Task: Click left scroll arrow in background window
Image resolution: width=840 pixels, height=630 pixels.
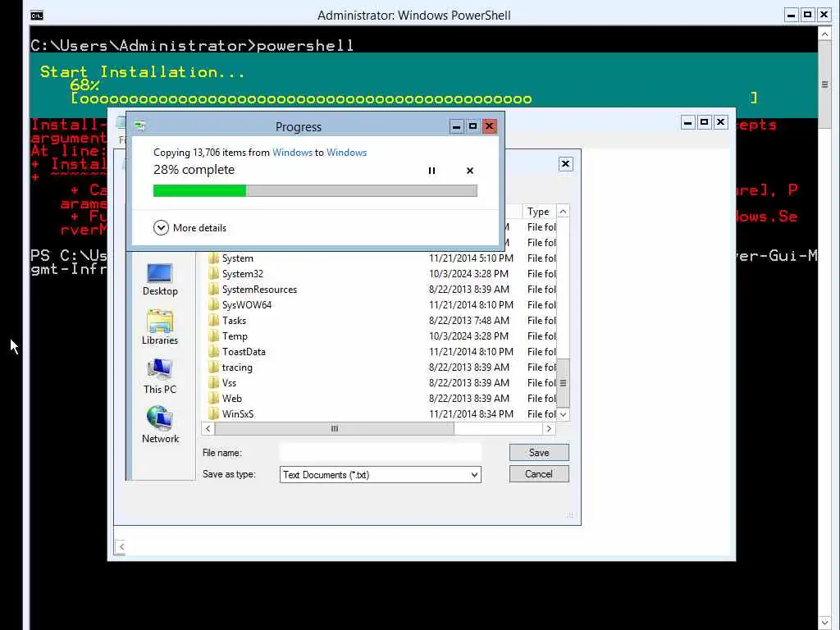Action: coord(121,546)
